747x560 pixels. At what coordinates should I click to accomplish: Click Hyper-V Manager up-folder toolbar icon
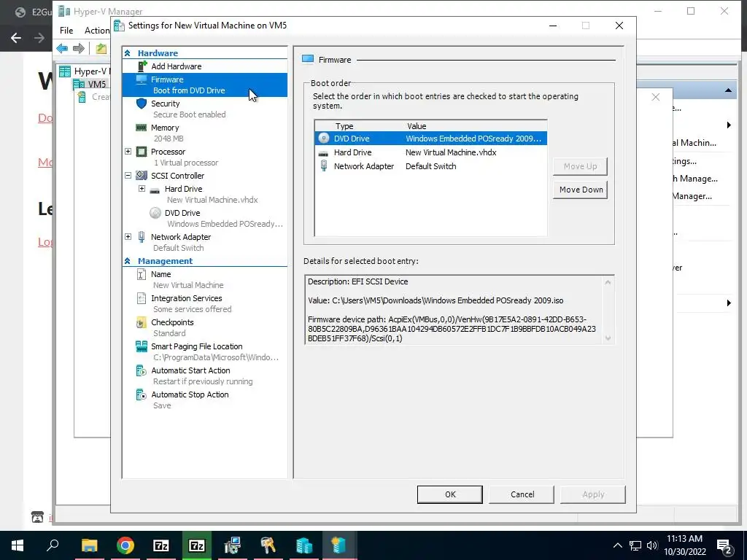pos(101,48)
